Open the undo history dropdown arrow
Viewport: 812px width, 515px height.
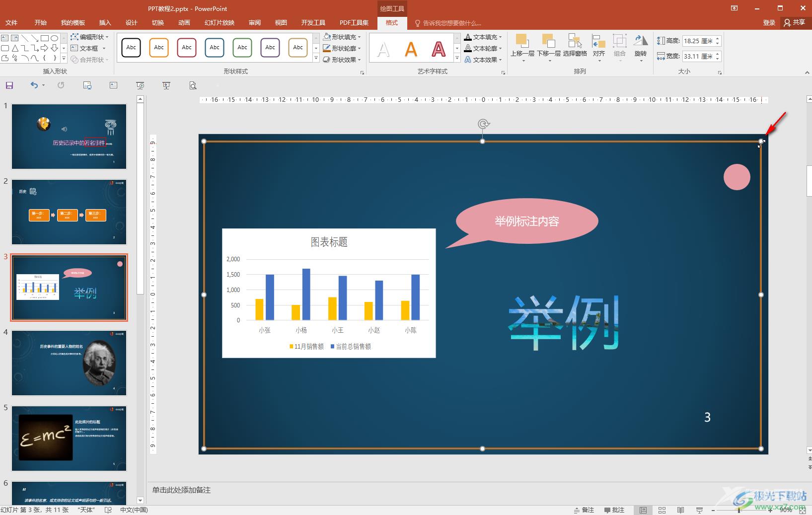(43, 85)
